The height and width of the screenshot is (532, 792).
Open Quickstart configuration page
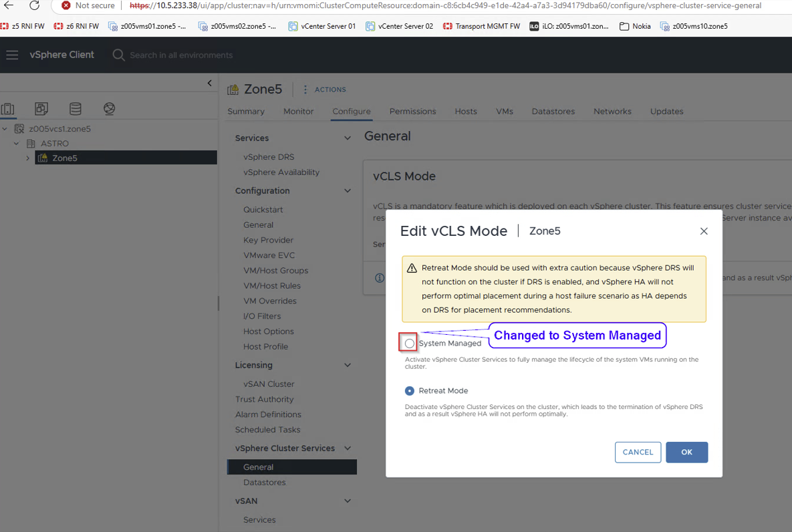[263, 210]
